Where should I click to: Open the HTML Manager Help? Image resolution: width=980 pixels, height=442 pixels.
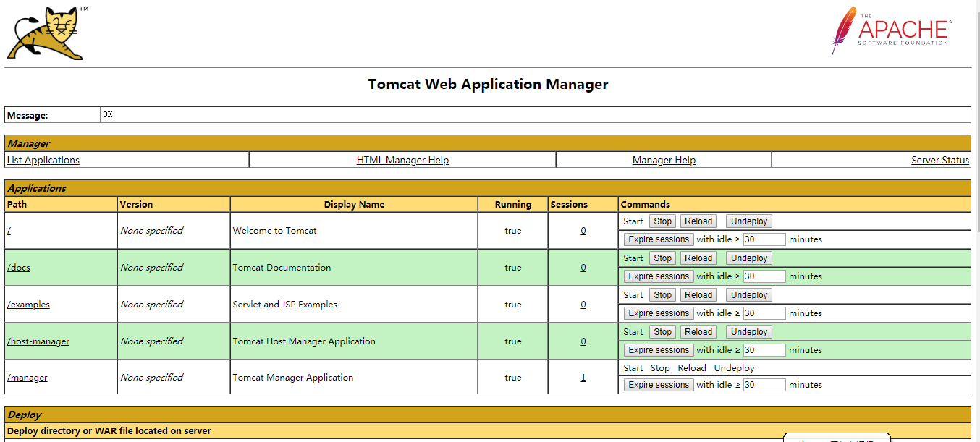[x=402, y=160]
